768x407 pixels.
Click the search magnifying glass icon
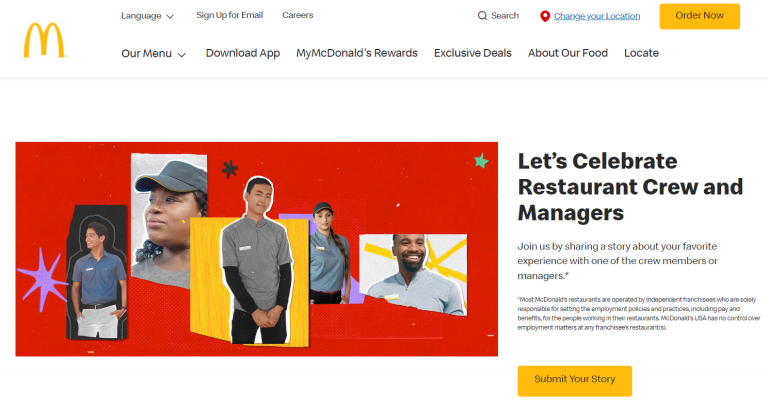[x=482, y=16]
